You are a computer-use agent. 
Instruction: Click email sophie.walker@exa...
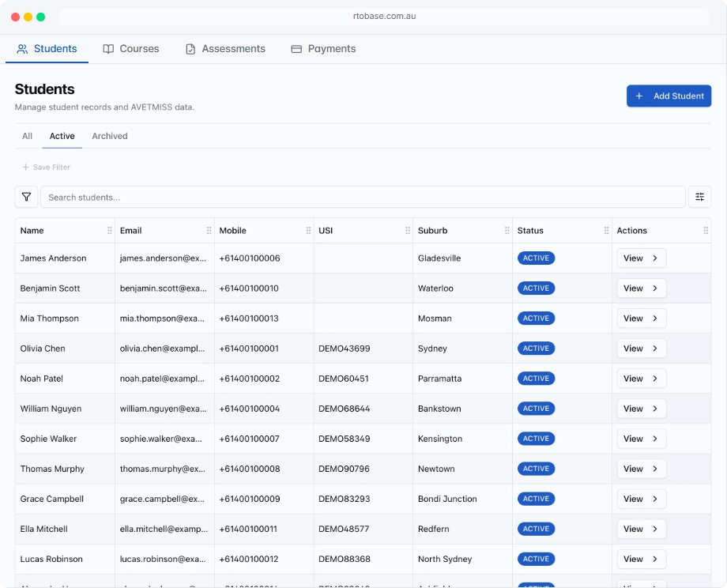[x=161, y=439]
